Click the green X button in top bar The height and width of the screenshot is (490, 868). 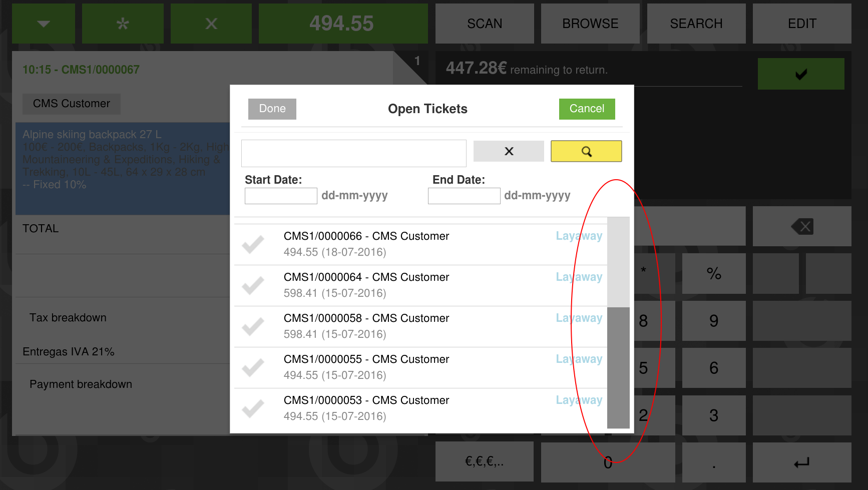211,24
